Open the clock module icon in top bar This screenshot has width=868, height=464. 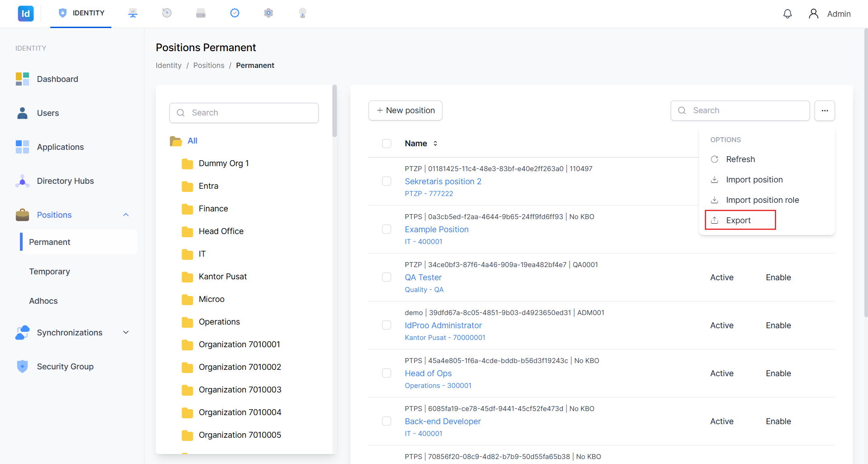click(x=167, y=13)
